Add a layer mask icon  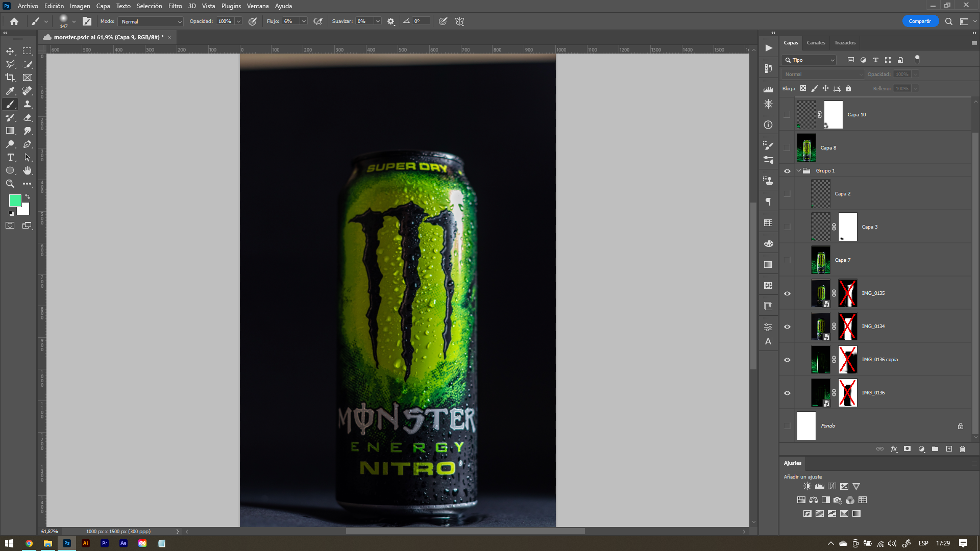pyautogui.click(x=907, y=449)
